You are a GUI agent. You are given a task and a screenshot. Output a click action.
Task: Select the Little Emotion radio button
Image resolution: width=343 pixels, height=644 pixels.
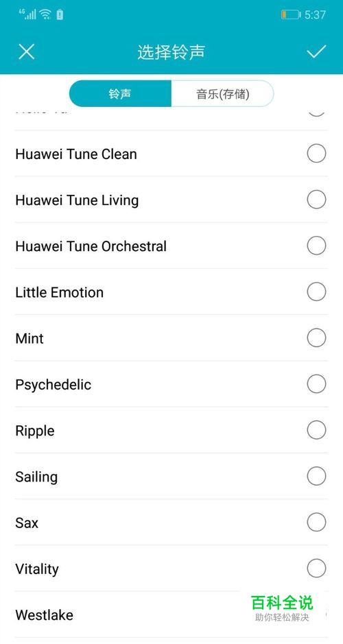[316, 292]
